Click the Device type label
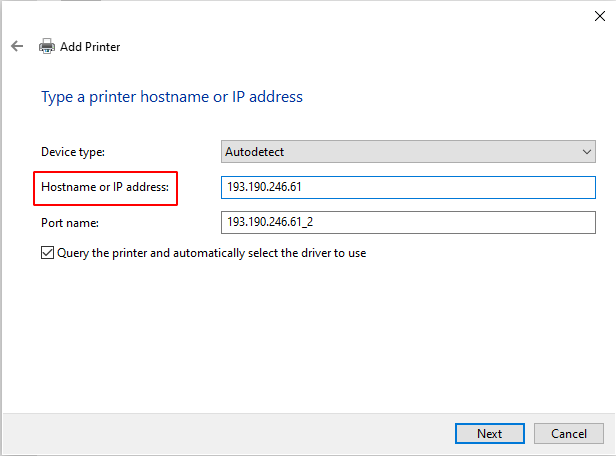Viewport: 616px width, 456px height. (x=73, y=152)
